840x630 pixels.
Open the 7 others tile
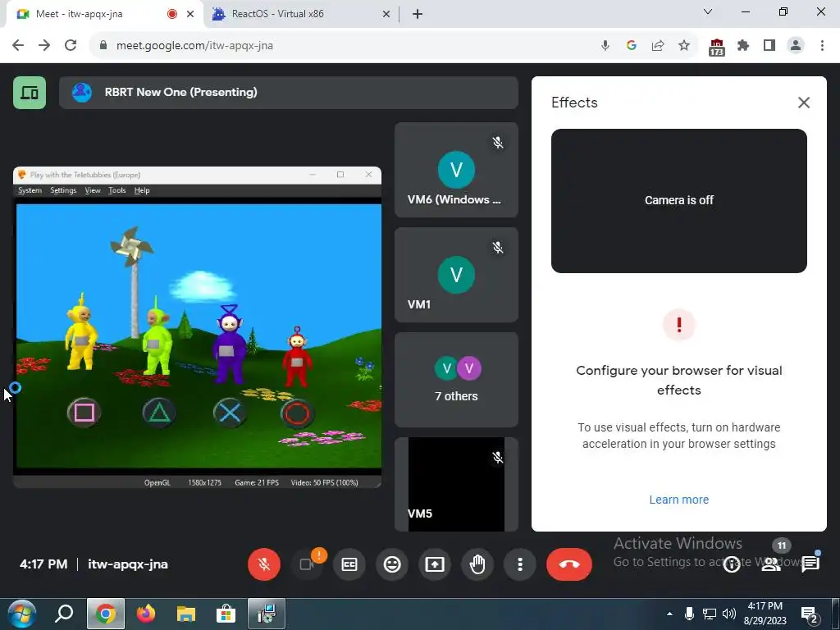click(456, 380)
